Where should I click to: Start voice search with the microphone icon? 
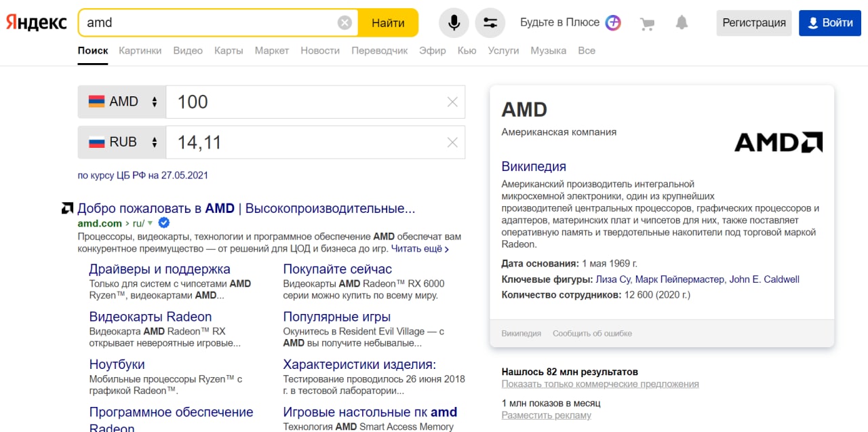tap(454, 23)
